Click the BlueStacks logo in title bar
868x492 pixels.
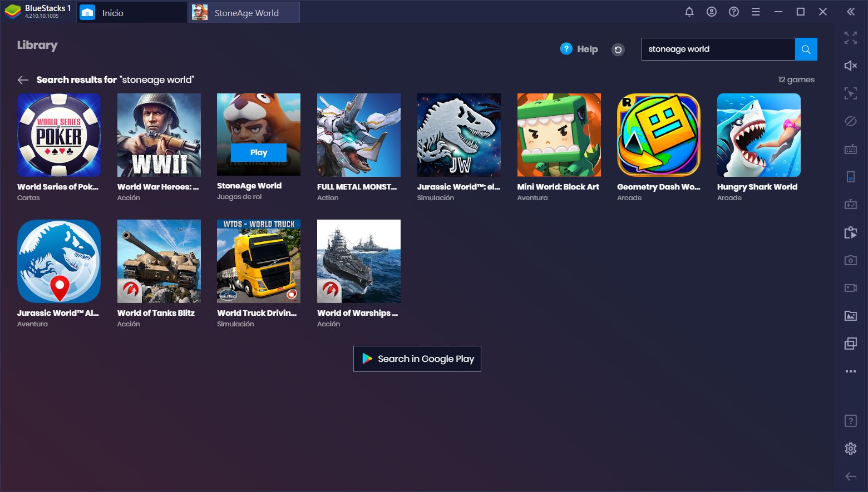tap(13, 12)
